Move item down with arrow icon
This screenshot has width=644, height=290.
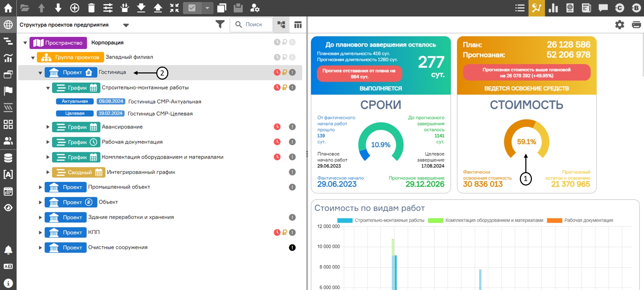point(58,8)
